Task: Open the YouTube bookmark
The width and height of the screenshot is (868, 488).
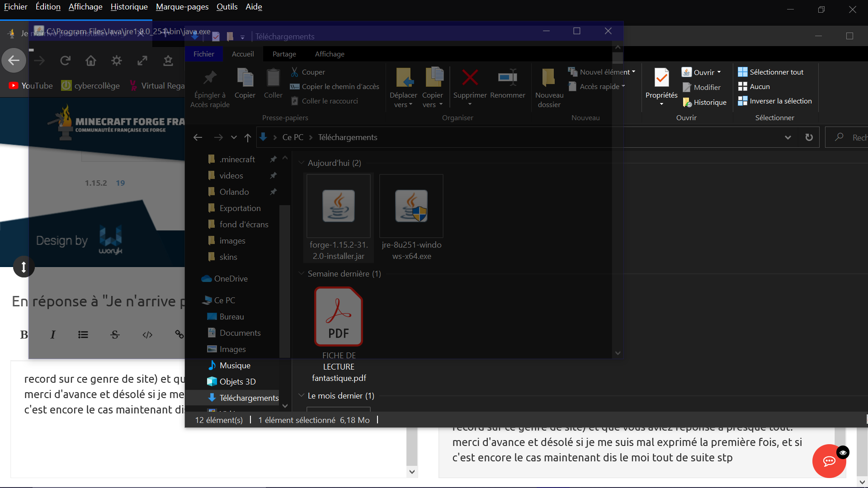Action: (x=31, y=86)
